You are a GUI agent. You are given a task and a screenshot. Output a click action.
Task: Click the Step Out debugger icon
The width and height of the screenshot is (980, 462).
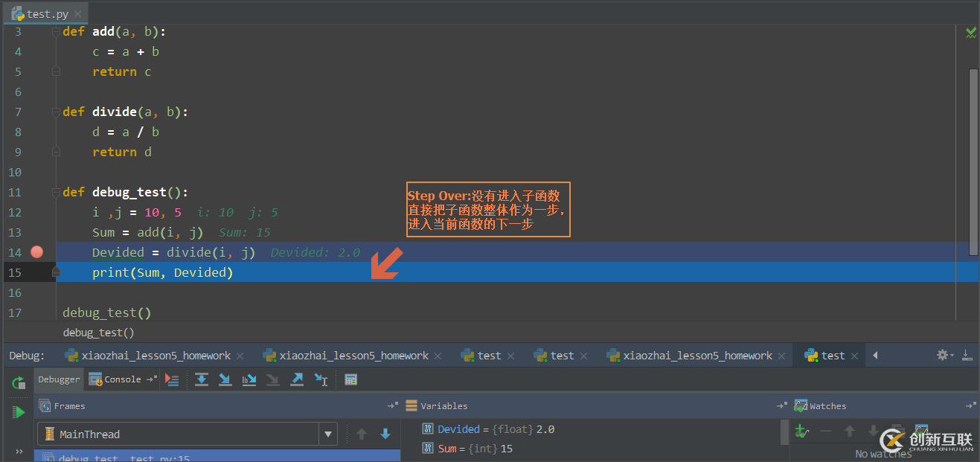[297, 379]
